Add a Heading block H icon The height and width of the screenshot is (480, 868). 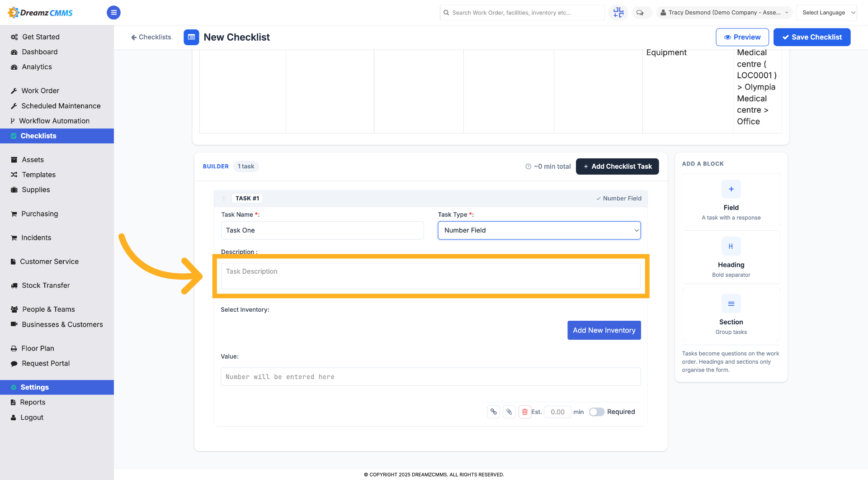pos(731,246)
